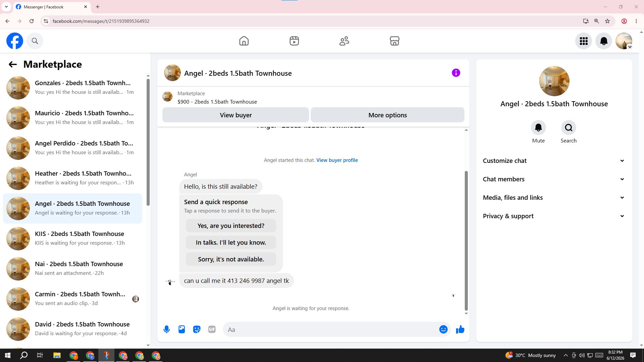
Task: Open the Chrome zoom magnifier icon
Action: point(596,21)
